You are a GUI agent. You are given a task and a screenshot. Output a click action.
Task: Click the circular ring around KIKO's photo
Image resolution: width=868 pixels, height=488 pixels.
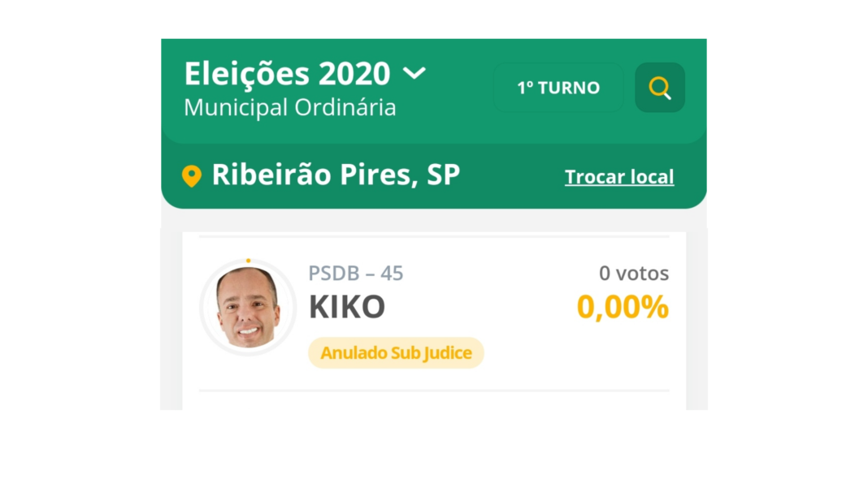pyautogui.click(x=203, y=307)
